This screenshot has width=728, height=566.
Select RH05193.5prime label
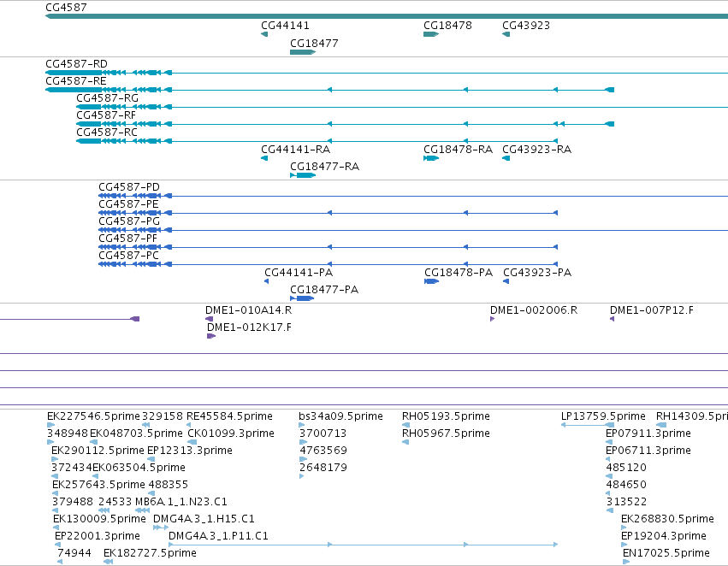pos(446,416)
